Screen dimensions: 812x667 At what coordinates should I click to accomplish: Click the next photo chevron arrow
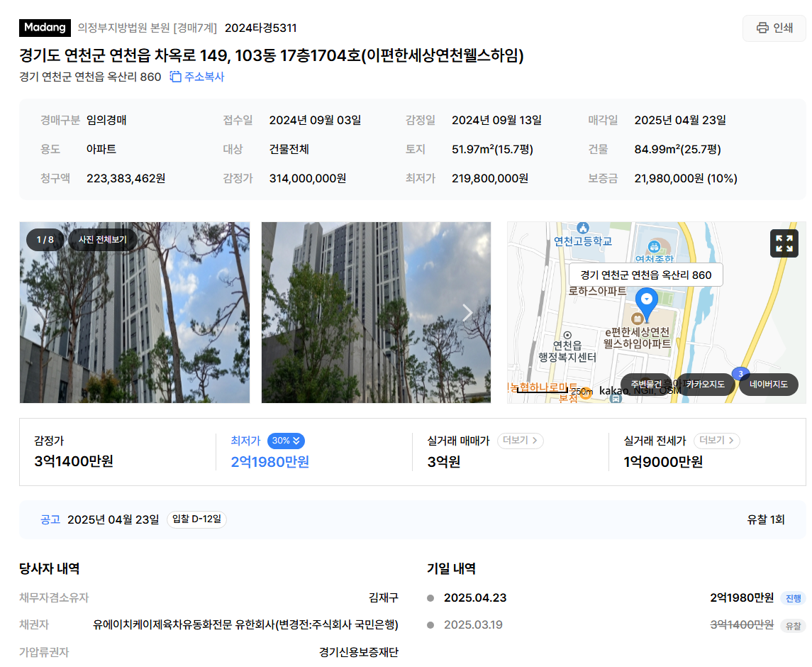(x=467, y=312)
